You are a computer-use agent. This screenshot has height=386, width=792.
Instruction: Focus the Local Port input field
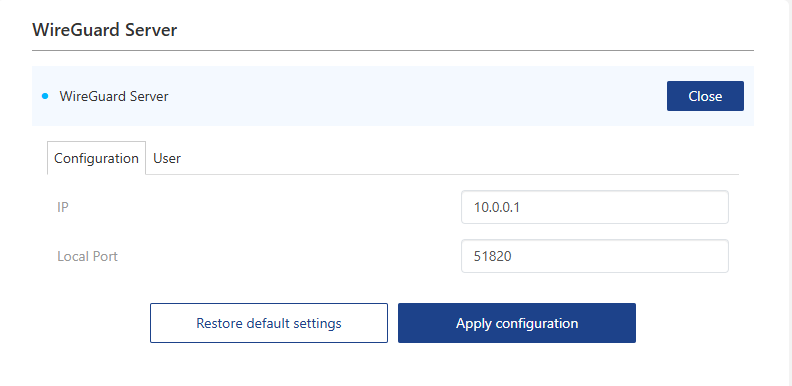pos(595,256)
